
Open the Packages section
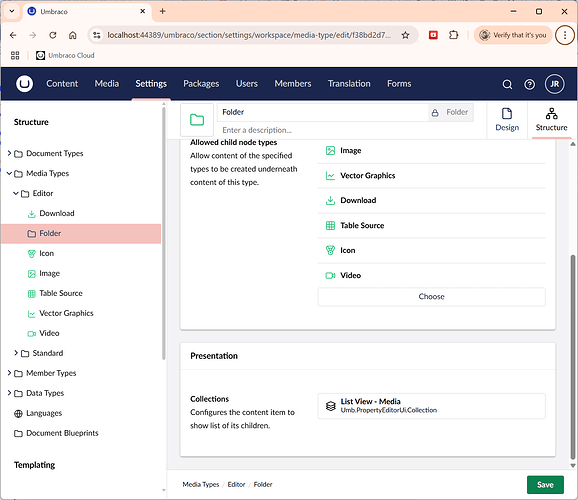[x=201, y=84]
